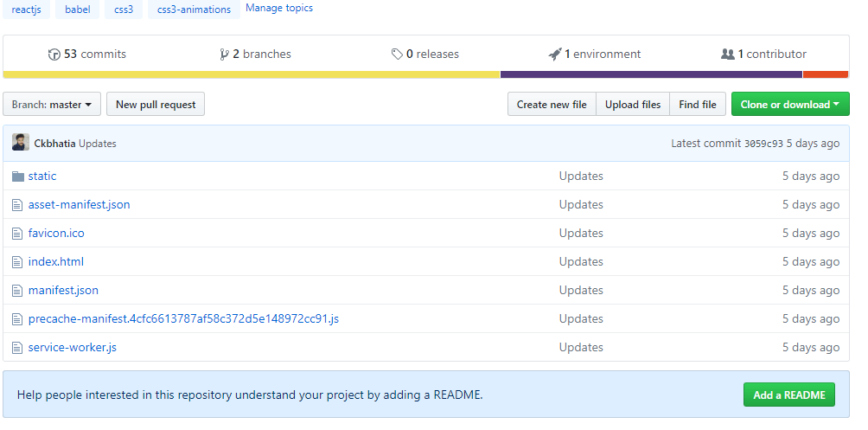Click Updates commit message in static row
Viewport: 868px width, 430px height.
581,176
